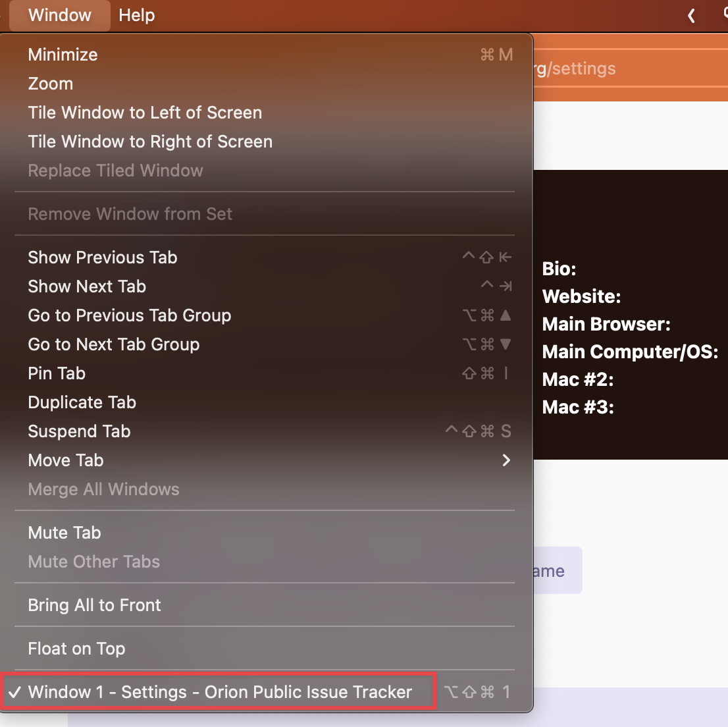
Task: Choose Tile Window to Right of Screen
Action: pyautogui.click(x=150, y=142)
